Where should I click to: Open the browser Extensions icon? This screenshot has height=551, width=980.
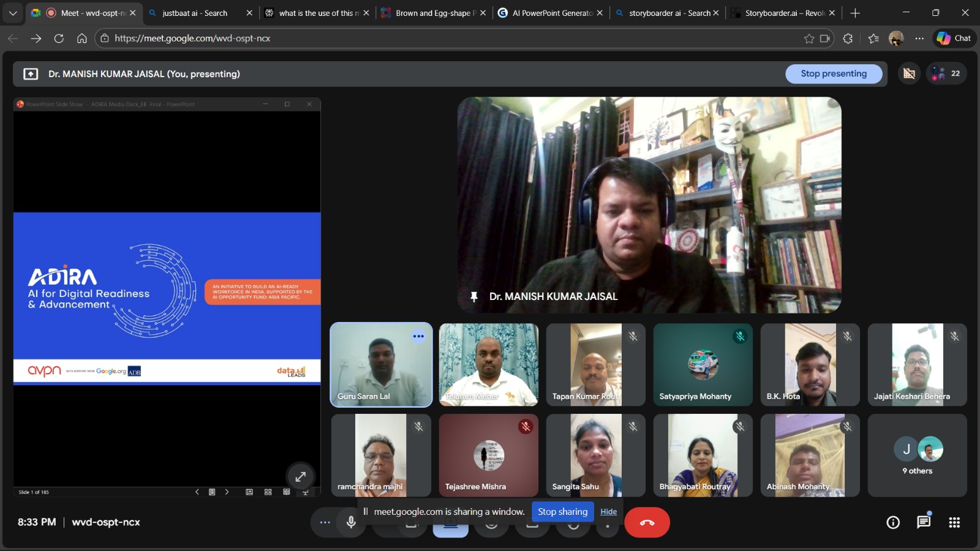click(x=848, y=38)
